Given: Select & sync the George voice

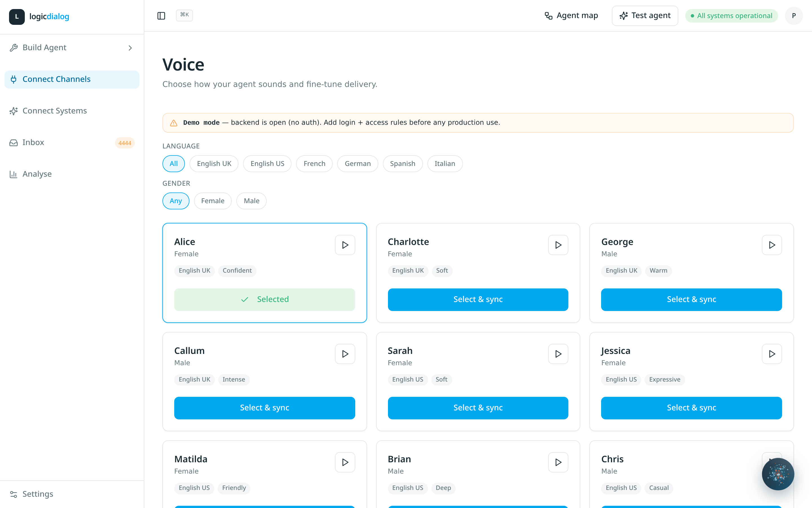Looking at the screenshot, I should [692, 299].
